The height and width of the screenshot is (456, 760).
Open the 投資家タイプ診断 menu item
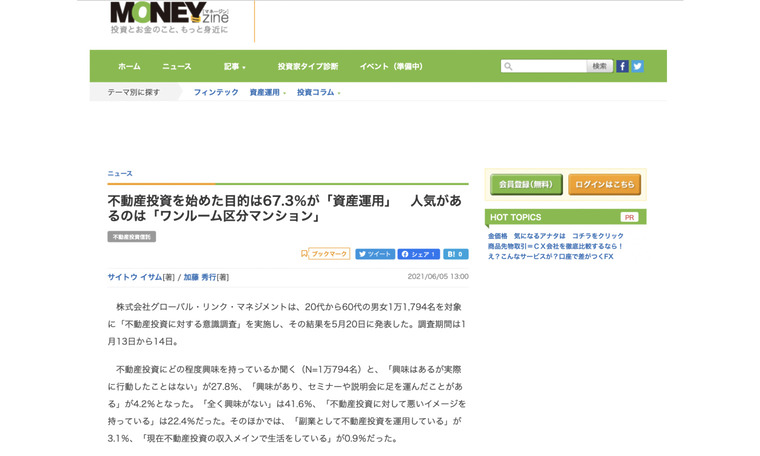308,66
